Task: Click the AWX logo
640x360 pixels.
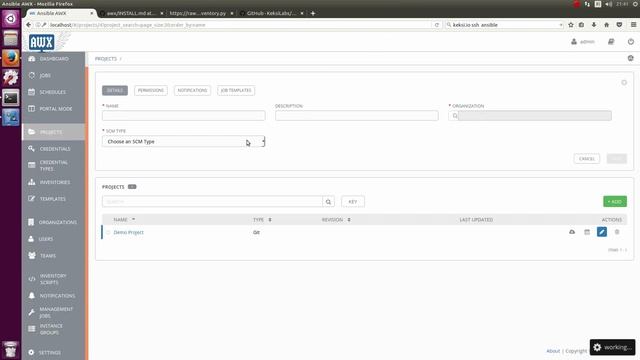Action: click(42, 42)
